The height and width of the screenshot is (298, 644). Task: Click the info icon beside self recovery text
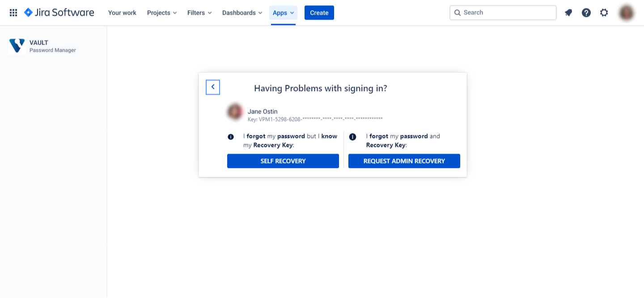(x=231, y=137)
